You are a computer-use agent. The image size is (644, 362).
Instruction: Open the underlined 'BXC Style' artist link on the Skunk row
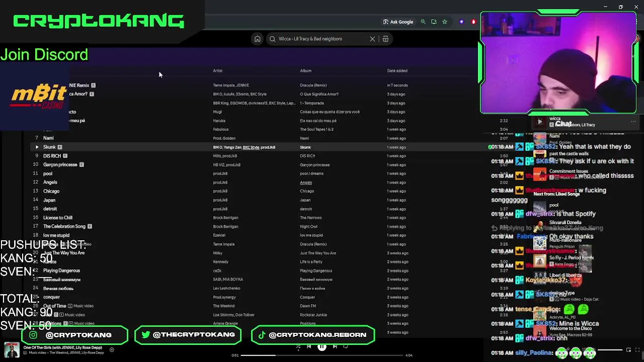251,147
